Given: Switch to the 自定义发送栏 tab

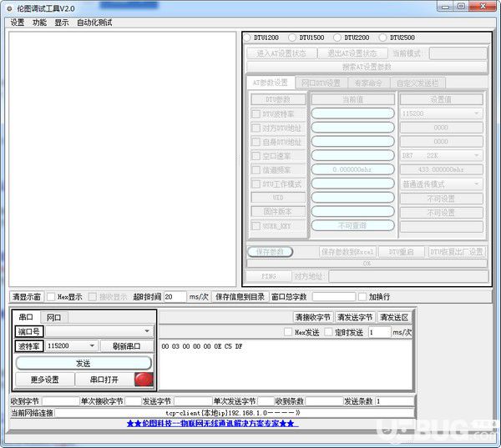Looking at the screenshot, I should pyautogui.click(x=417, y=83).
